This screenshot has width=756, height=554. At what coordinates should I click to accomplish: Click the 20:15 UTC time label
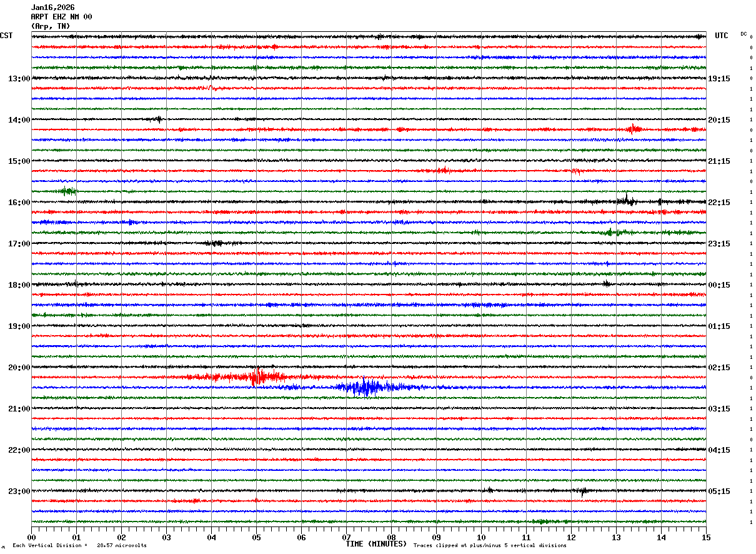719,120
